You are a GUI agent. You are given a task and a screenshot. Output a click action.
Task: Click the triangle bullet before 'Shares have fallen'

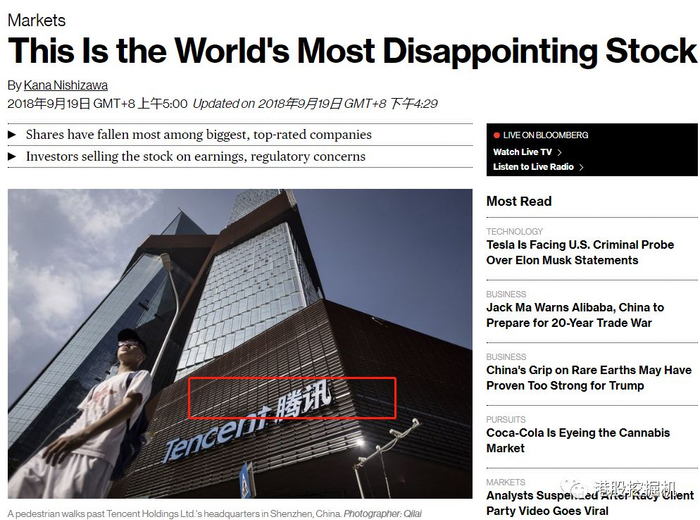(x=12, y=135)
